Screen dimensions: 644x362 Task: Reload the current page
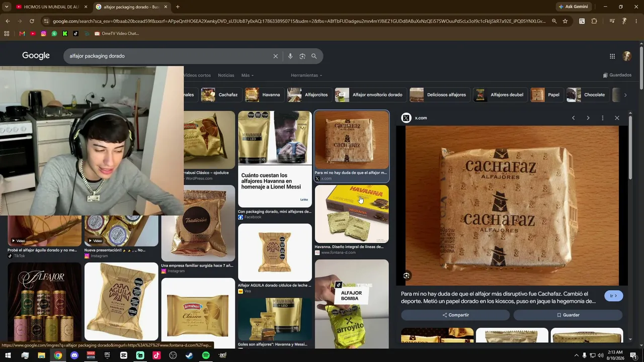[32, 21]
